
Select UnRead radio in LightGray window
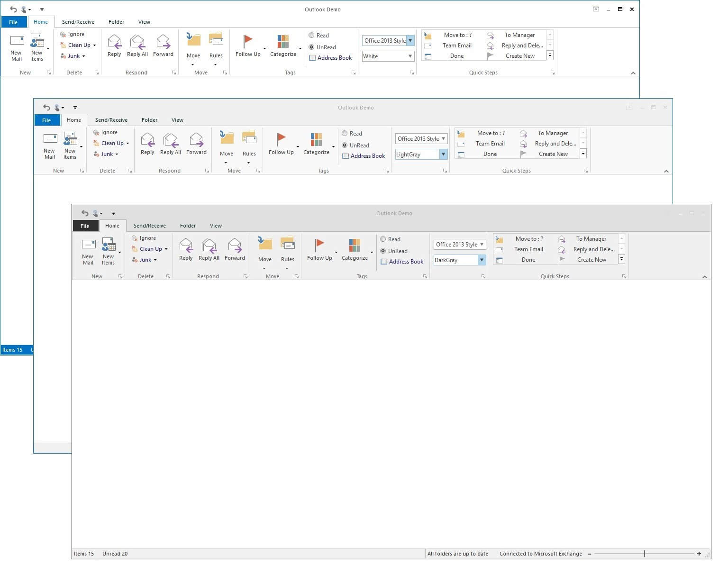coord(345,146)
